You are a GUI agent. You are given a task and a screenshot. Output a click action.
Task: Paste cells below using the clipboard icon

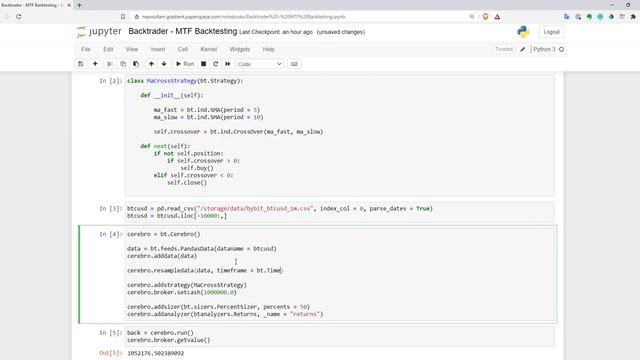[136, 64]
